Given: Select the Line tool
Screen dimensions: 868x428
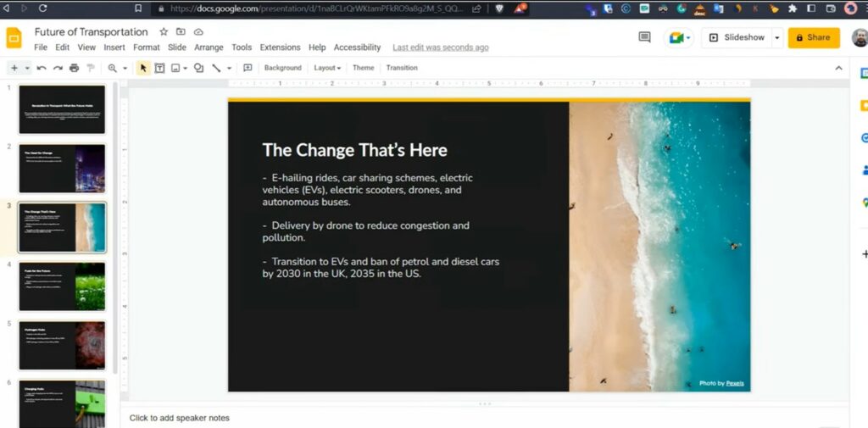Looking at the screenshot, I should tap(216, 68).
